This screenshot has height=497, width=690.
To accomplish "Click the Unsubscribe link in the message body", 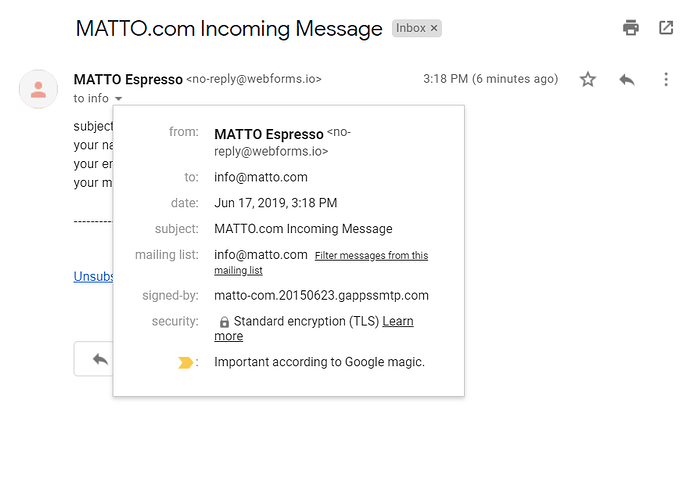I will click(93, 276).
